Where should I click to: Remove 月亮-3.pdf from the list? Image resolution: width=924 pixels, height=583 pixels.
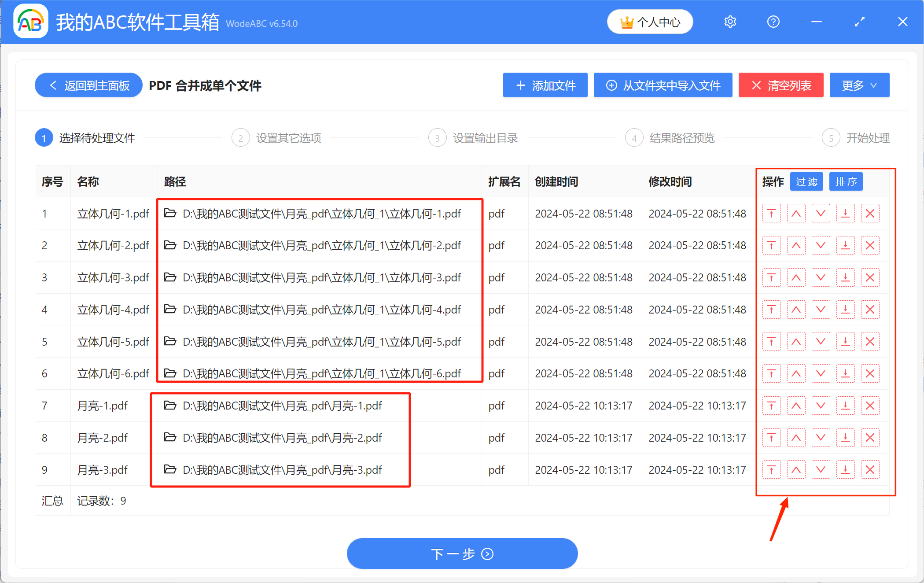[x=870, y=470]
